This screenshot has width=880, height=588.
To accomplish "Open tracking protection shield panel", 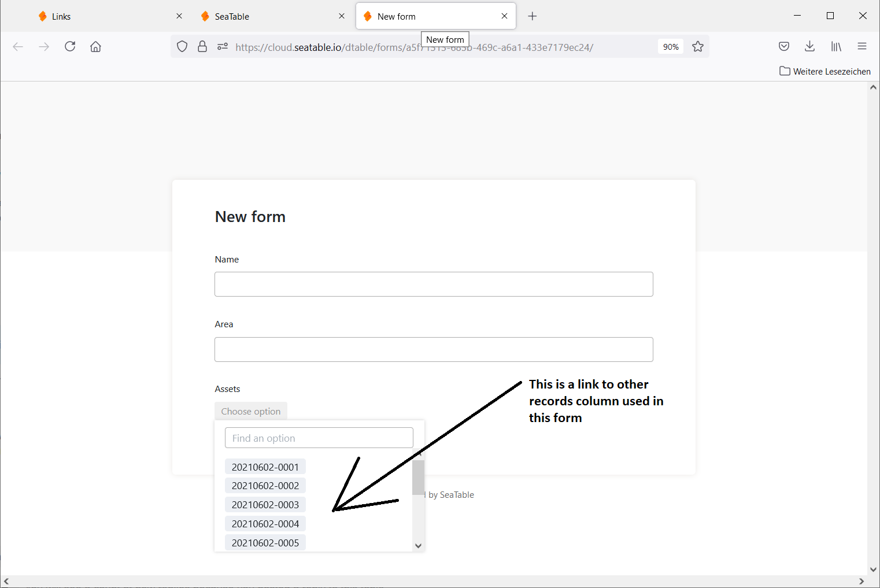I will click(x=182, y=47).
